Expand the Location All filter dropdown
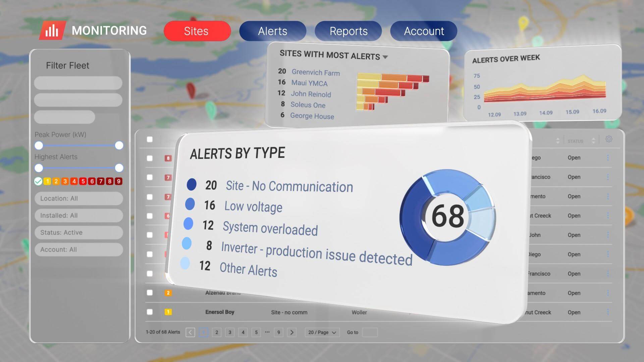Image resolution: width=644 pixels, height=362 pixels. (x=79, y=198)
